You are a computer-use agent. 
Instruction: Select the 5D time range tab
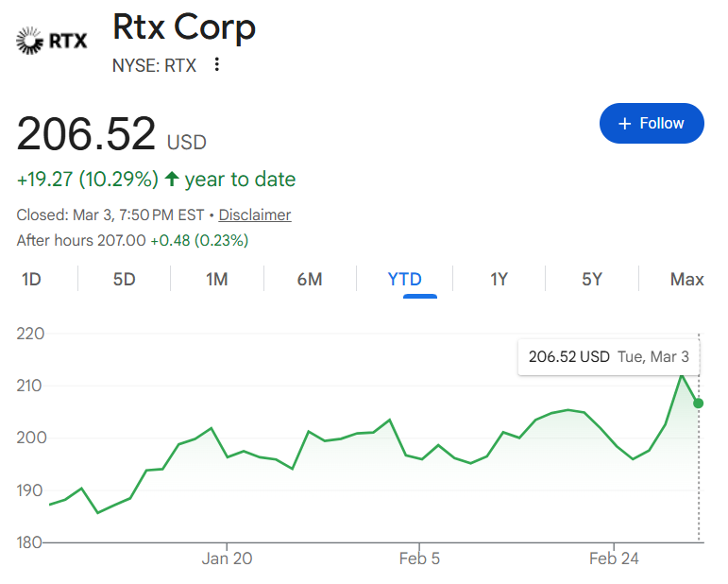point(125,279)
